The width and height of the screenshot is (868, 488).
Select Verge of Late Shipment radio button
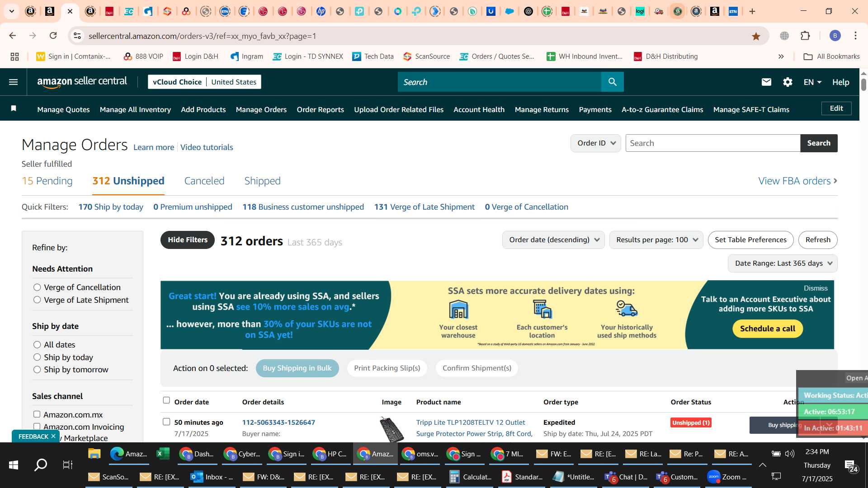click(37, 300)
